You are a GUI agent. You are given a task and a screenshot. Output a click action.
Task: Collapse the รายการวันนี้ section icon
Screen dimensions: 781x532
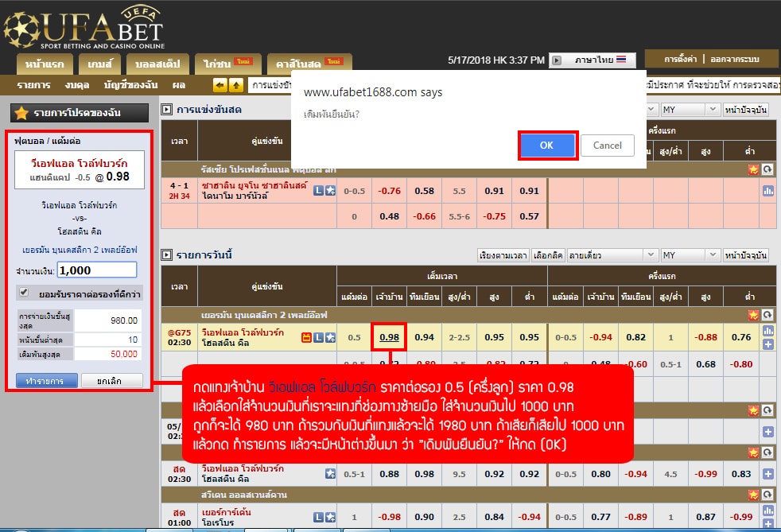tap(166, 255)
